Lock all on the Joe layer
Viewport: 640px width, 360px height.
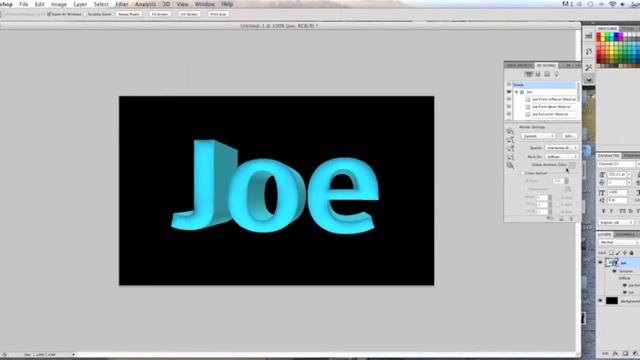[631, 253]
